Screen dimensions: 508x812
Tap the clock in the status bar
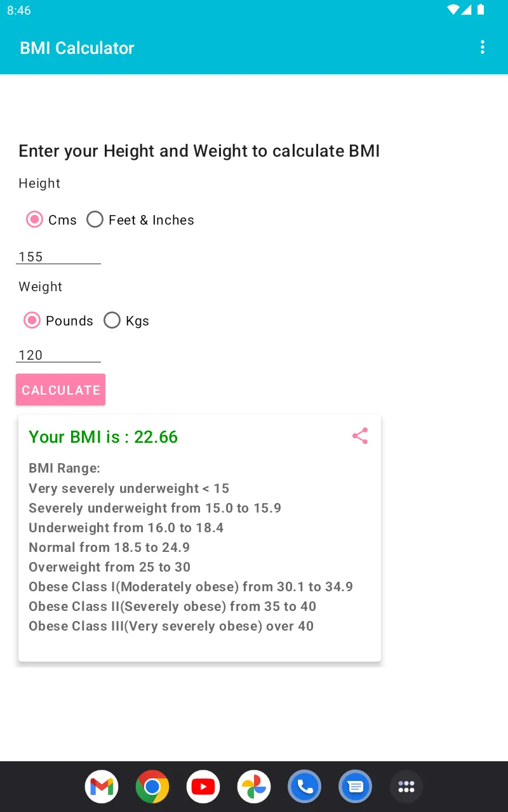18,10
